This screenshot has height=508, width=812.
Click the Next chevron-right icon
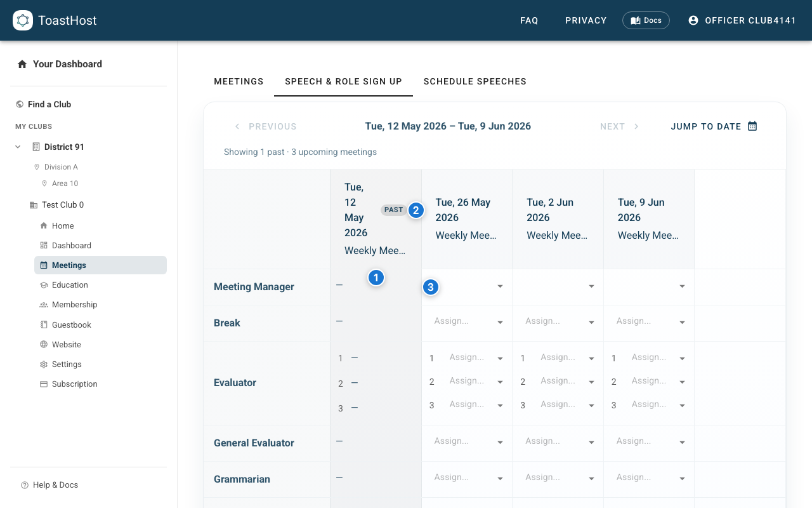(636, 126)
